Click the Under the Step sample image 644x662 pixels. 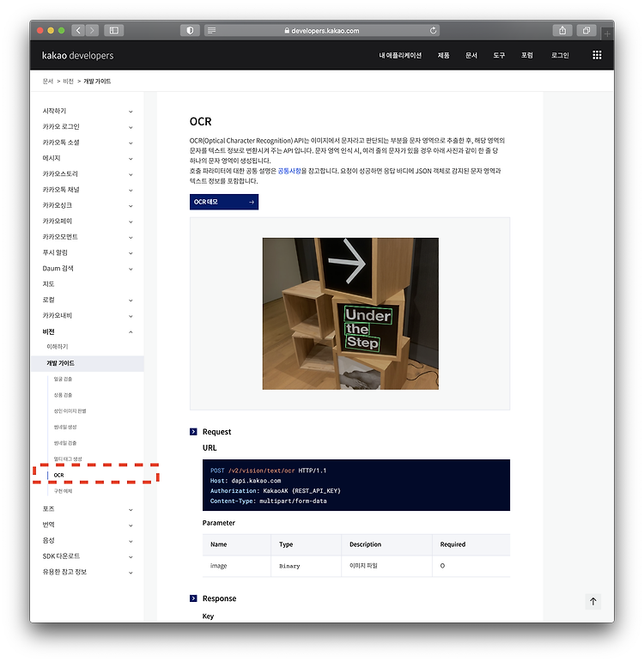(350, 313)
